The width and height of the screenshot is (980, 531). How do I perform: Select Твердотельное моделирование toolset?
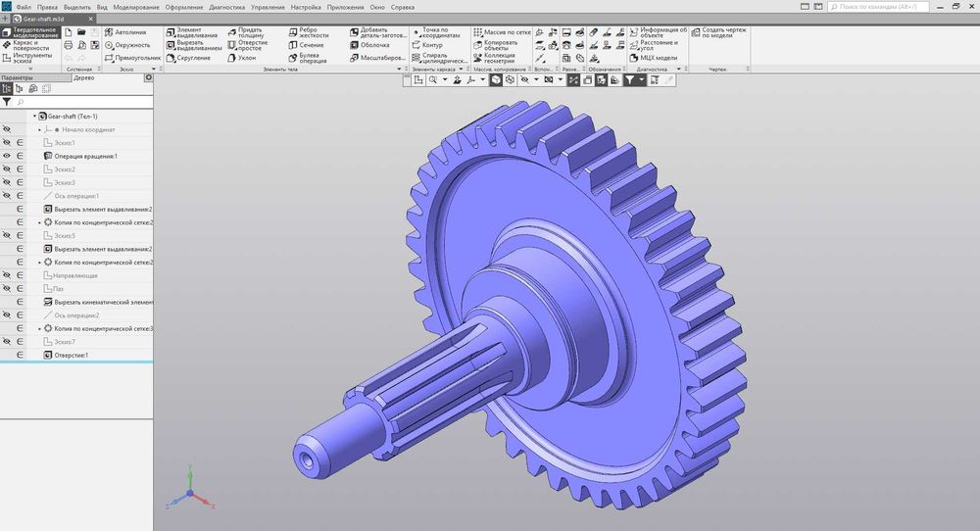[32, 32]
